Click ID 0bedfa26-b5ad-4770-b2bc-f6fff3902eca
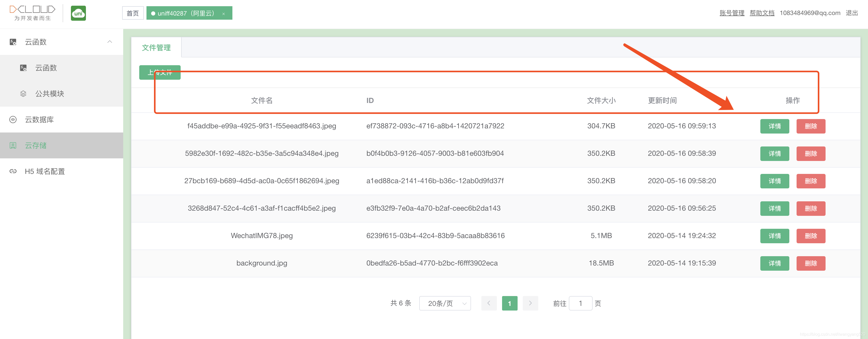 click(432, 263)
